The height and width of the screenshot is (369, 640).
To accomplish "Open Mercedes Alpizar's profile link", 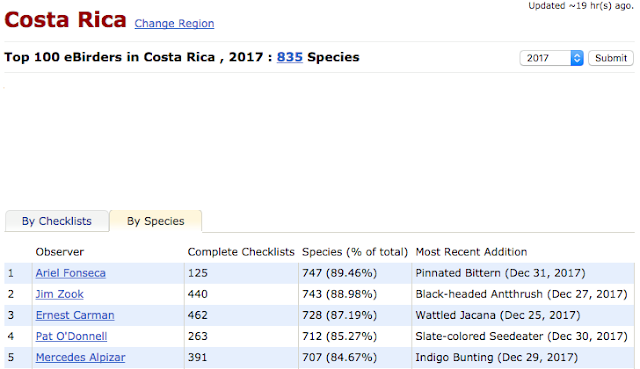I will (x=80, y=358).
